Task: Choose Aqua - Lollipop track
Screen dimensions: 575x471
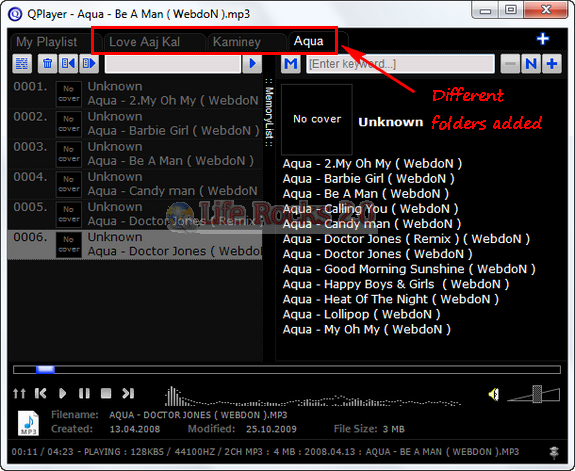Action: [x=361, y=314]
